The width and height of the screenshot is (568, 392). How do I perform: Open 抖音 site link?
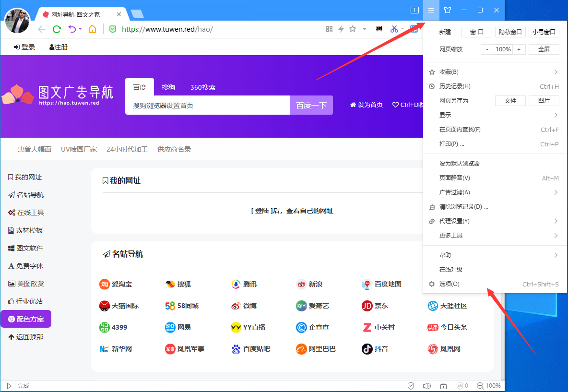click(375, 349)
